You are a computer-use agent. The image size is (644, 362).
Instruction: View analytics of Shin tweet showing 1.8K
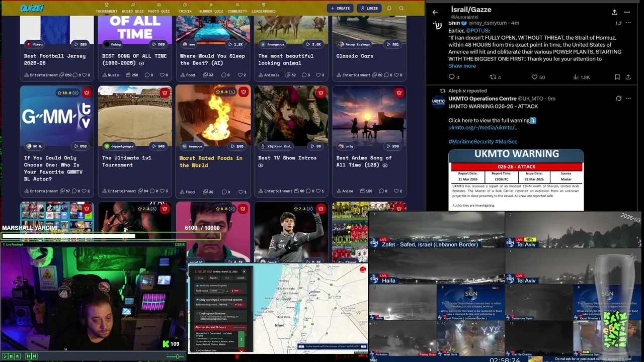(x=581, y=77)
